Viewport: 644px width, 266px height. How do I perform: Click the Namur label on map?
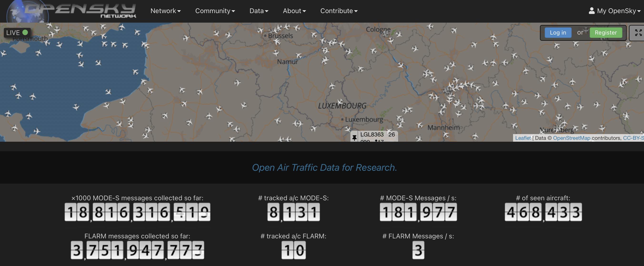point(288,61)
